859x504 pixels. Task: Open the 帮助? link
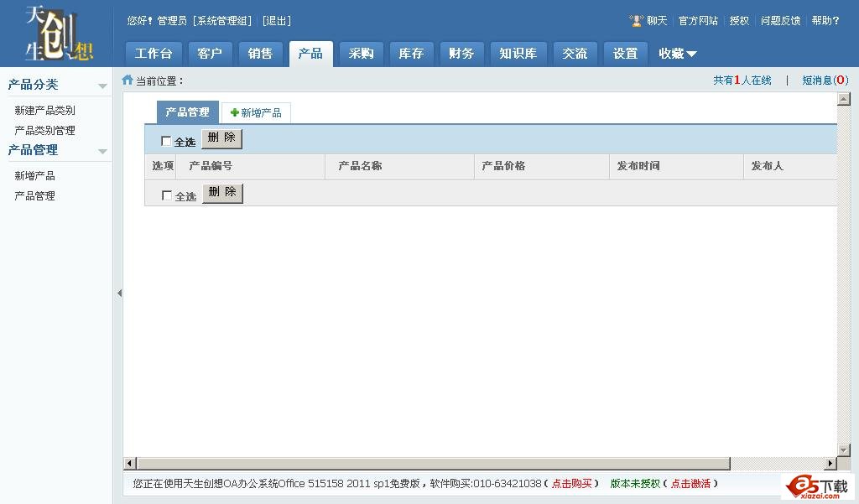click(825, 21)
